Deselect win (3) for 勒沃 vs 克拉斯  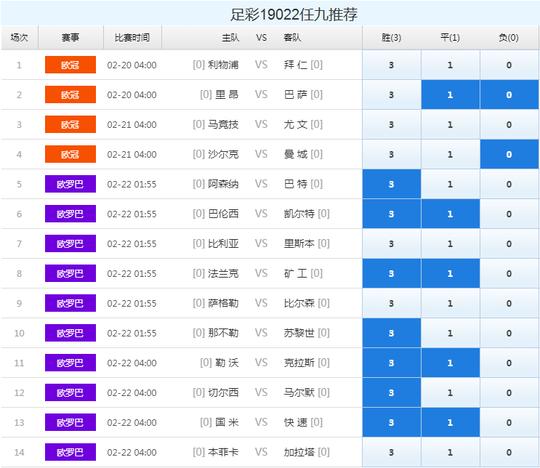[x=392, y=363]
